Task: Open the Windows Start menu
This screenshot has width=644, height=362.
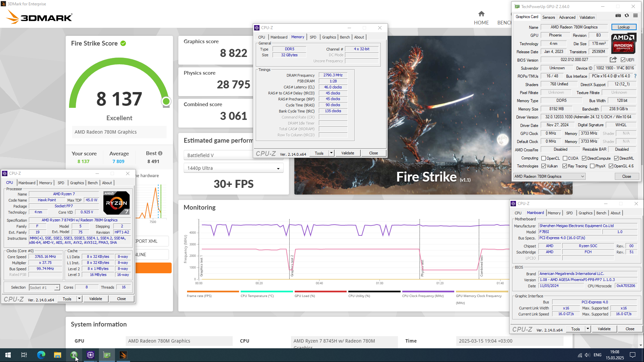Action: pos(8,355)
